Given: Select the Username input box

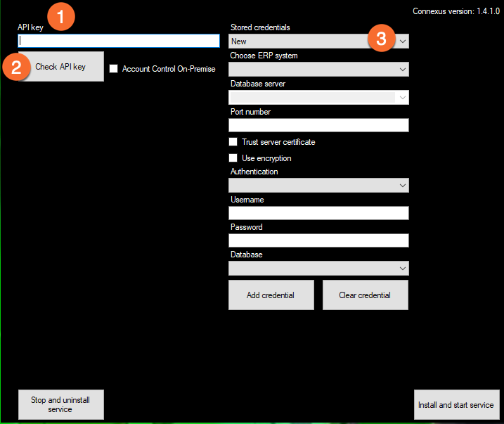Looking at the screenshot, I should [318, 213].
